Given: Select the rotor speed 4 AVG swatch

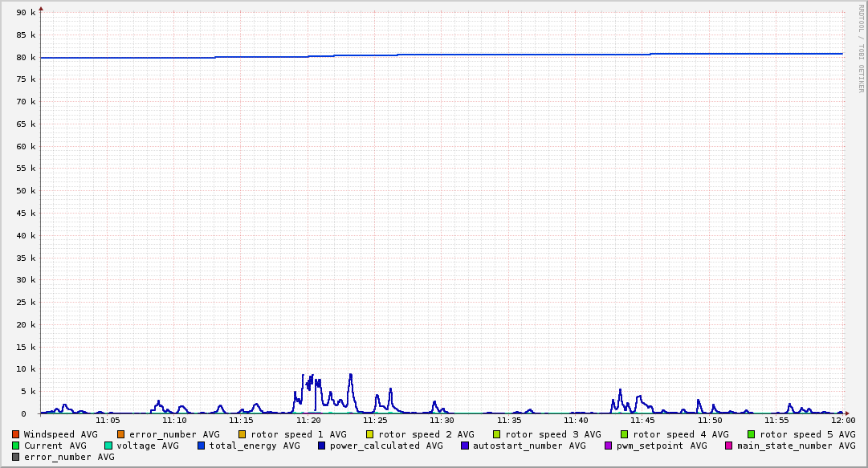Looking at the screenshot, I should (625, 434).
